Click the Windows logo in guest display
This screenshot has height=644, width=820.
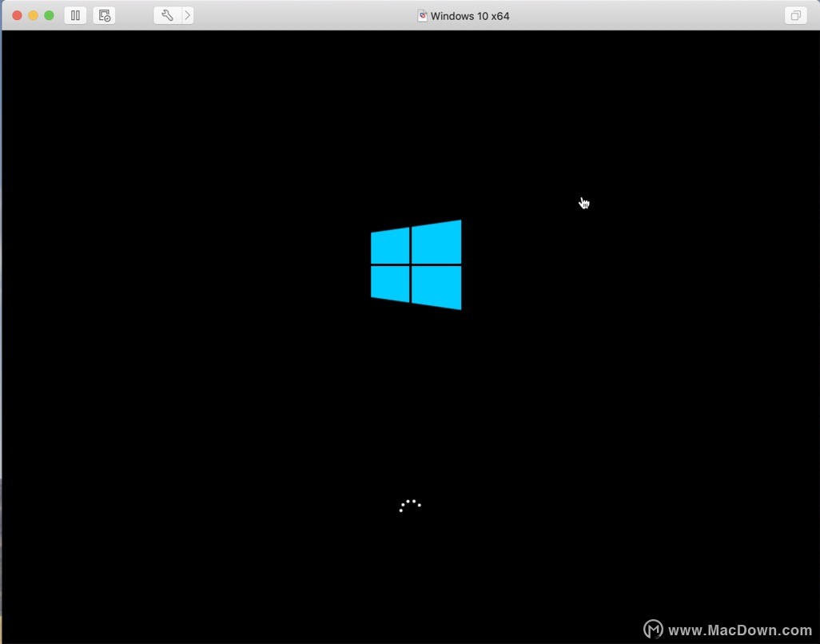click(x=416, y=265)
